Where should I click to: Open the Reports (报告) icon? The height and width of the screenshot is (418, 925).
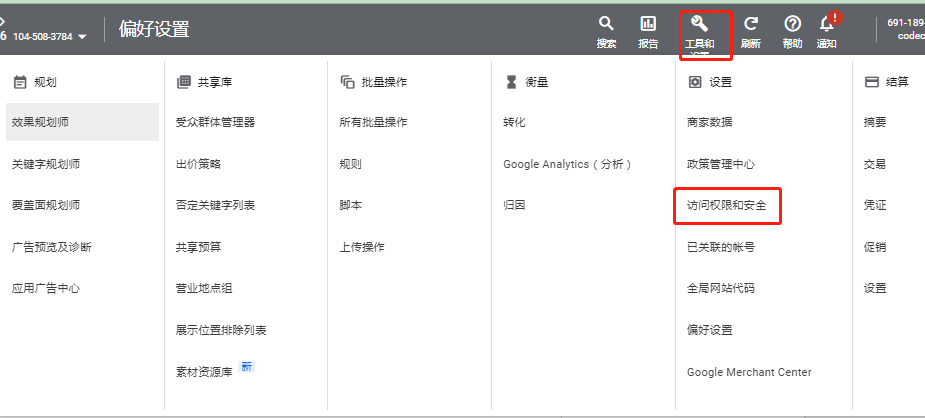click(x=648, y=24)
